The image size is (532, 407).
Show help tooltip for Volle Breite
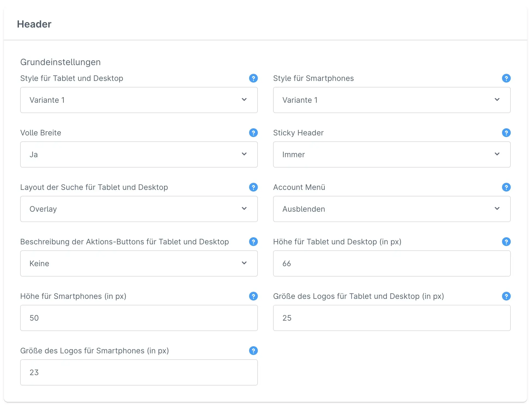pos(253,133)
